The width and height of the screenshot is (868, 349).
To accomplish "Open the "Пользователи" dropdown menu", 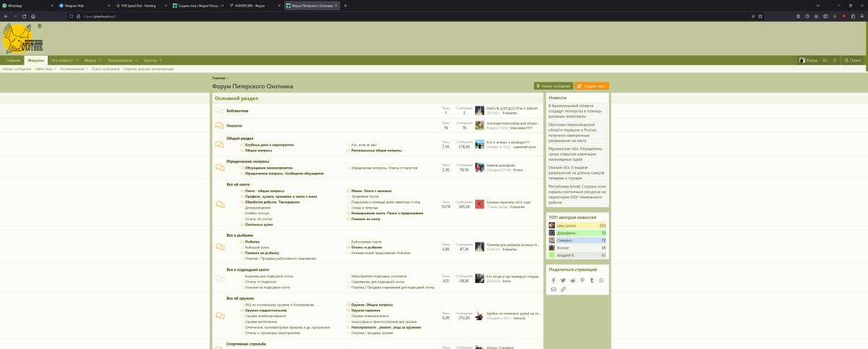I will click(136, 60).
